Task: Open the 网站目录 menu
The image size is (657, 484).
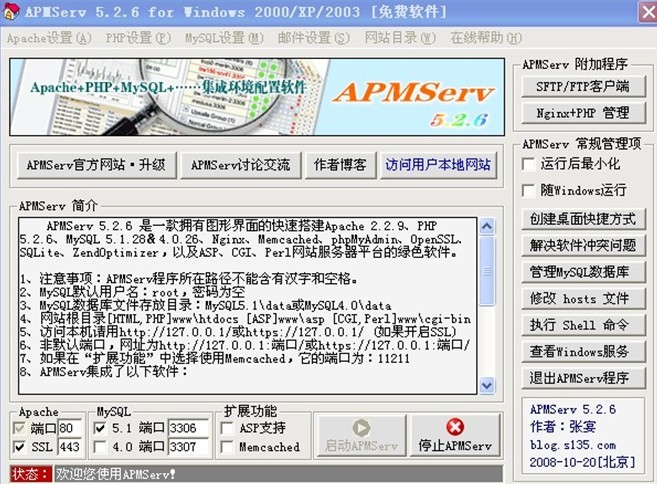Action: point(400,38)
